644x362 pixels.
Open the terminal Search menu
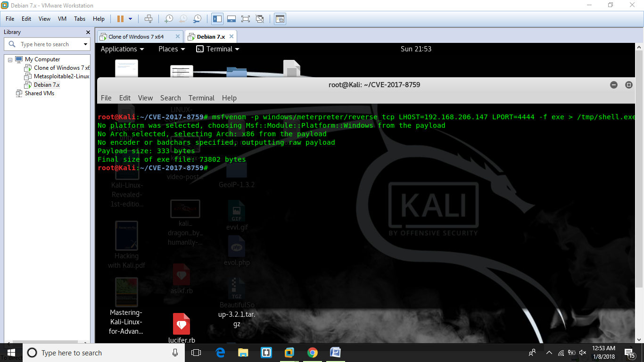(x=171, y=98)
